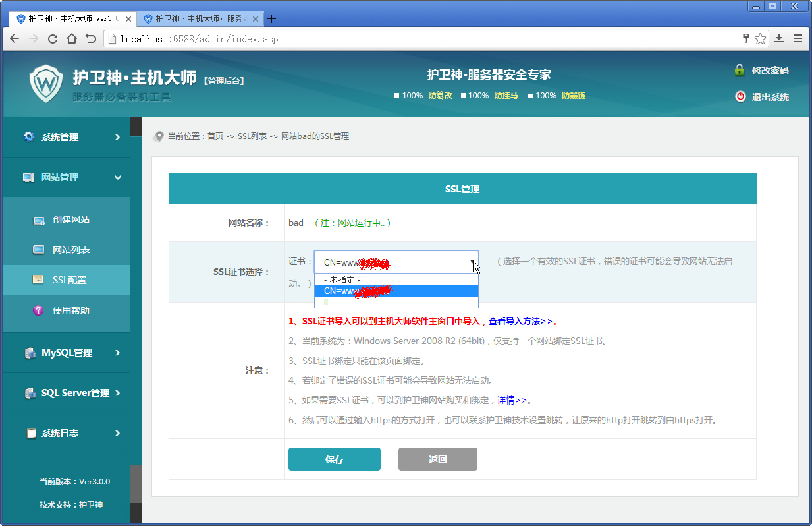Bookmark page with the star icon
Viewport: 812px width, 526px height.
coord(761,39)
